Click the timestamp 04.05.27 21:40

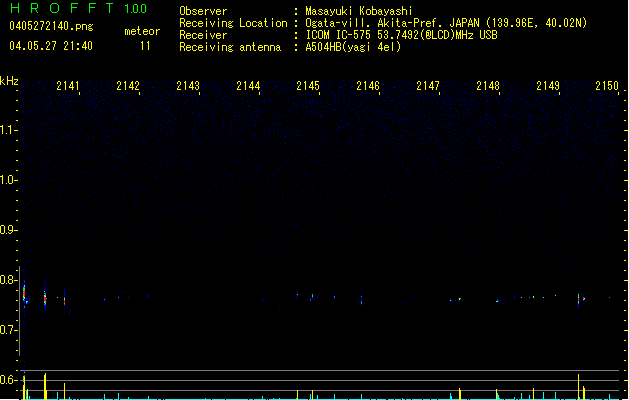[x=51, y=46]
